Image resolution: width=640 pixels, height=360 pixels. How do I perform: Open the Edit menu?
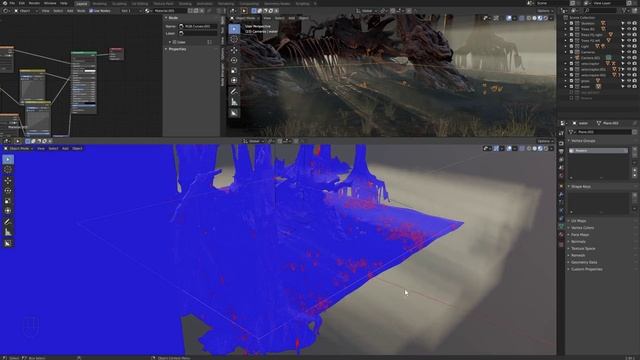(x=22, y=3)
